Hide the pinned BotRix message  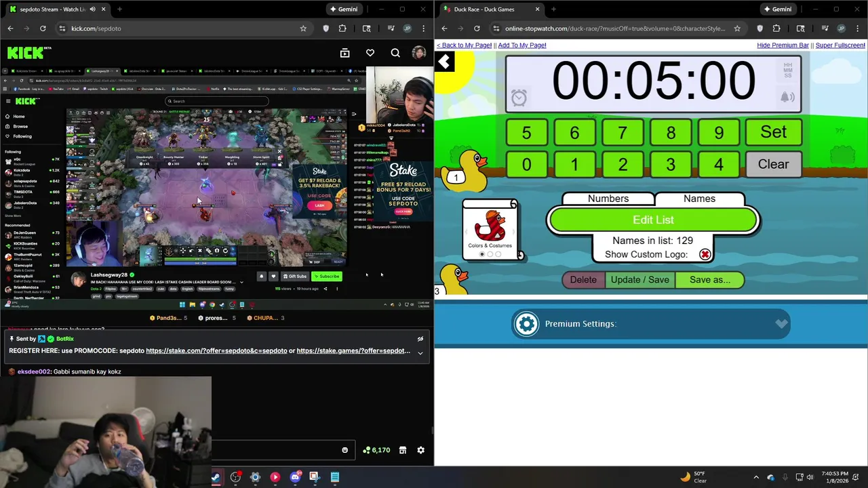[420, 339]
